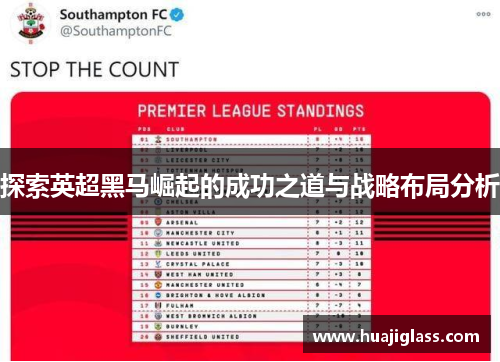Click the Manchester City crest icon

point(158,233)
